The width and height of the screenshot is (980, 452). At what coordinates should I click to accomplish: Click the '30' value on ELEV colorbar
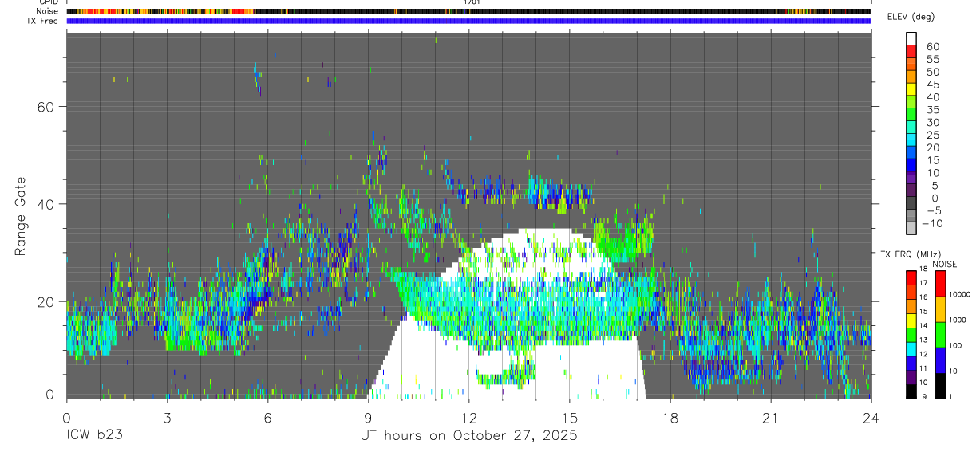[x=931, y=122]
